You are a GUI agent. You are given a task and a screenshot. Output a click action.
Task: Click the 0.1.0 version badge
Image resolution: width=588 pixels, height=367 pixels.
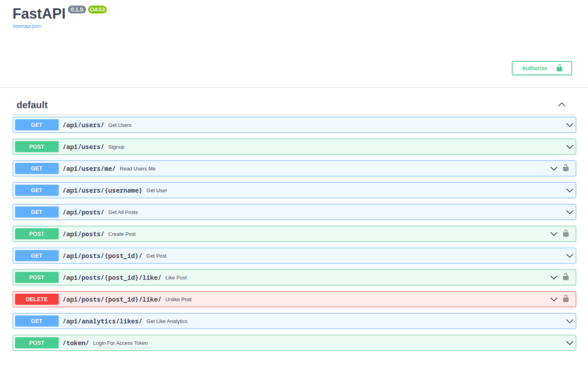pyautogui.click(x=77, y=10)
